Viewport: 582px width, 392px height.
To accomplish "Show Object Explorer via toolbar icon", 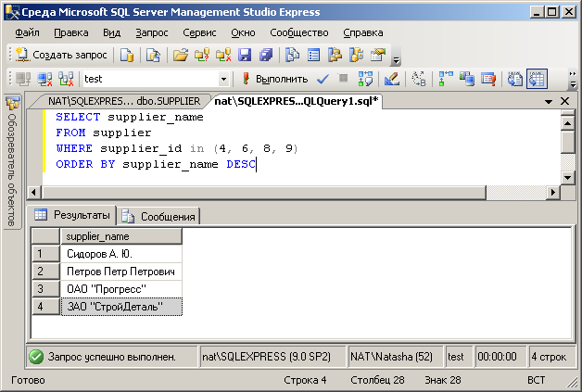I will click(x=335, y=55).
